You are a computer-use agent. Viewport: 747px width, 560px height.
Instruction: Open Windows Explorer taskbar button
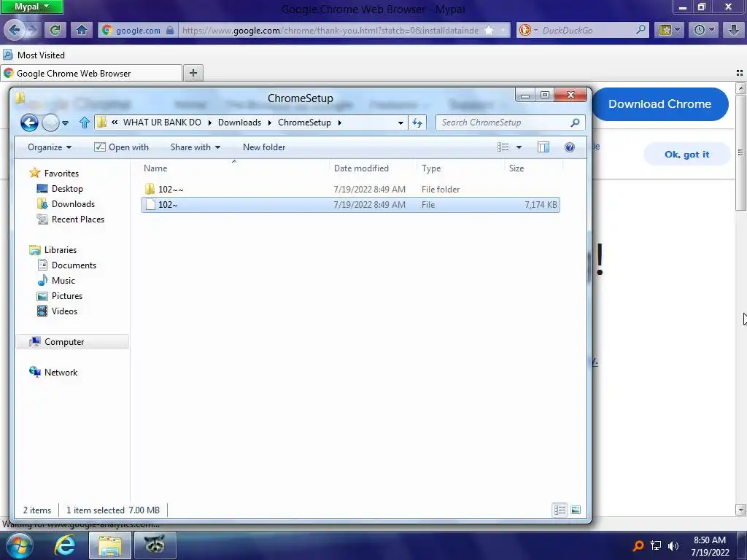click(110, 545)
